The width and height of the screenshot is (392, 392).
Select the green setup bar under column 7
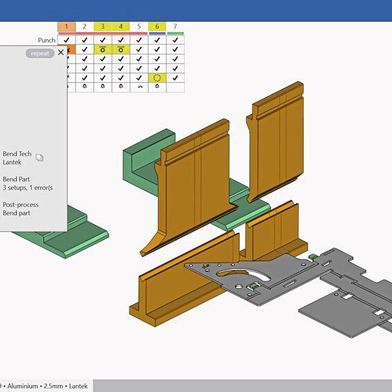coord(175,33)
